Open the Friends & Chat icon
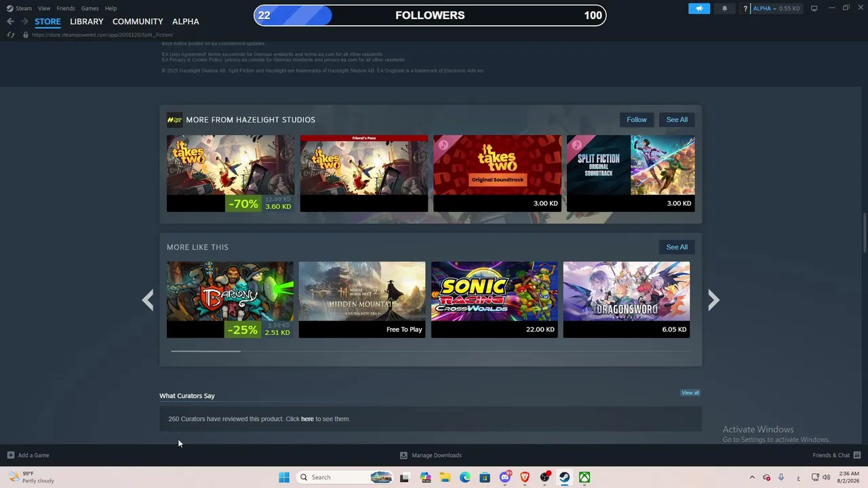Image resolution: width=868 pixels, height=488 pixels. [x=856, y=455]
